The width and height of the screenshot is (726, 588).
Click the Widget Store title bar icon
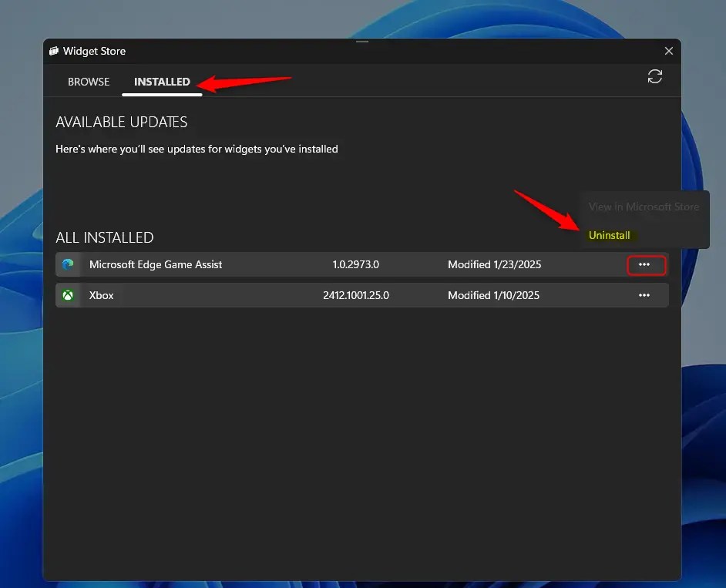[x=54, y=51]
